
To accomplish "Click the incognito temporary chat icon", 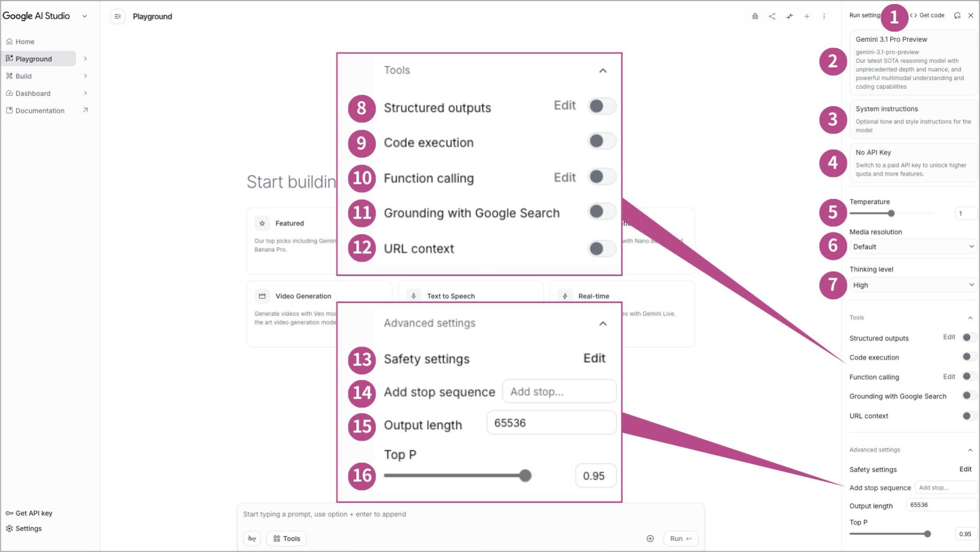I will coord(755,16).
